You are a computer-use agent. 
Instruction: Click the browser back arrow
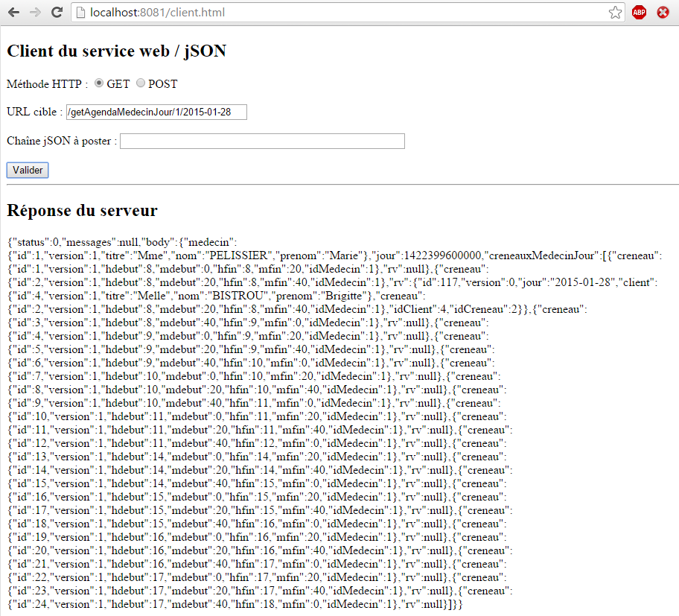[x=13, y=13]
